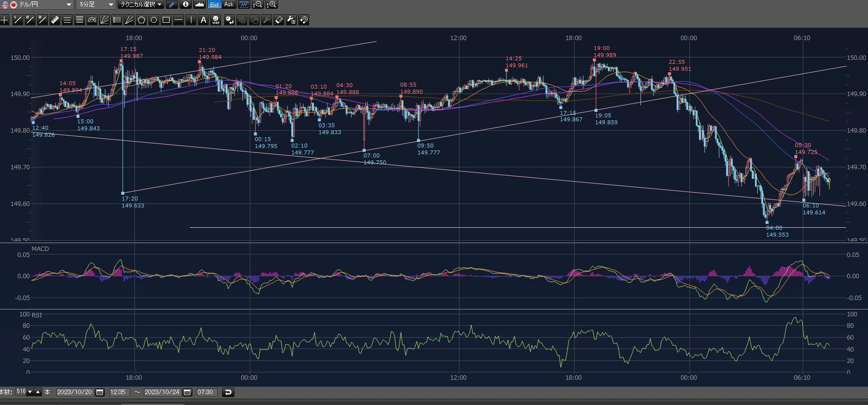
Task: Select the ruler measurement tool
Action: coord(55,20)
